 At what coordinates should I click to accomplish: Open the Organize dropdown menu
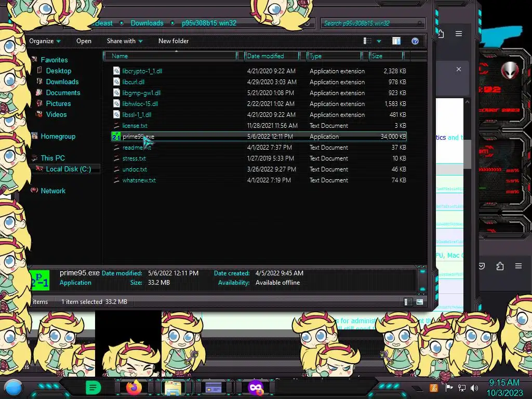tap(45, 41)
